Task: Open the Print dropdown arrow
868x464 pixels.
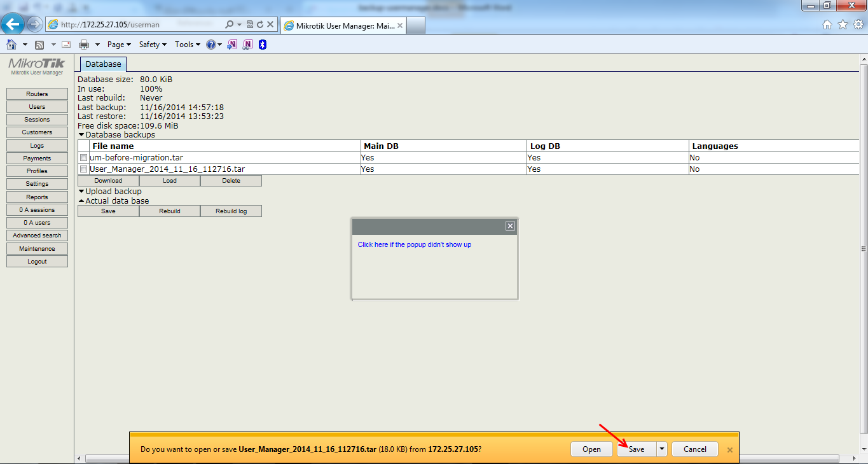Action: click(97, 45)
